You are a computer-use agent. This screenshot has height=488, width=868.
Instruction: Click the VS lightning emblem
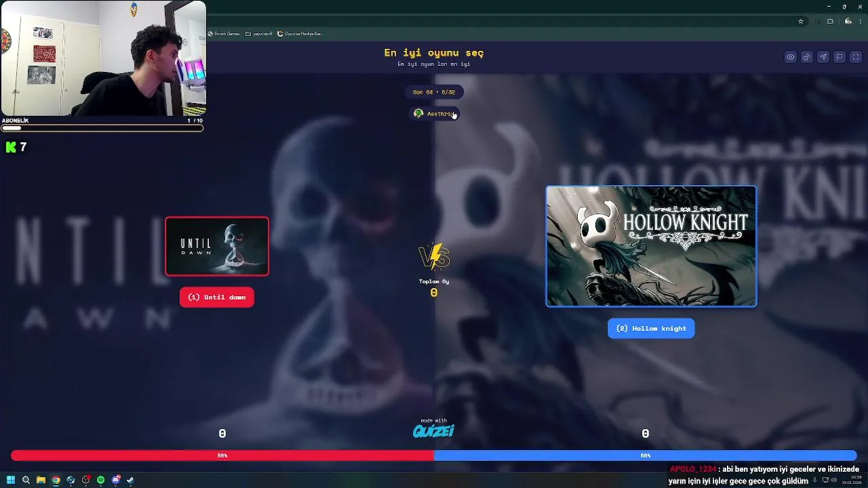[434, 257]
